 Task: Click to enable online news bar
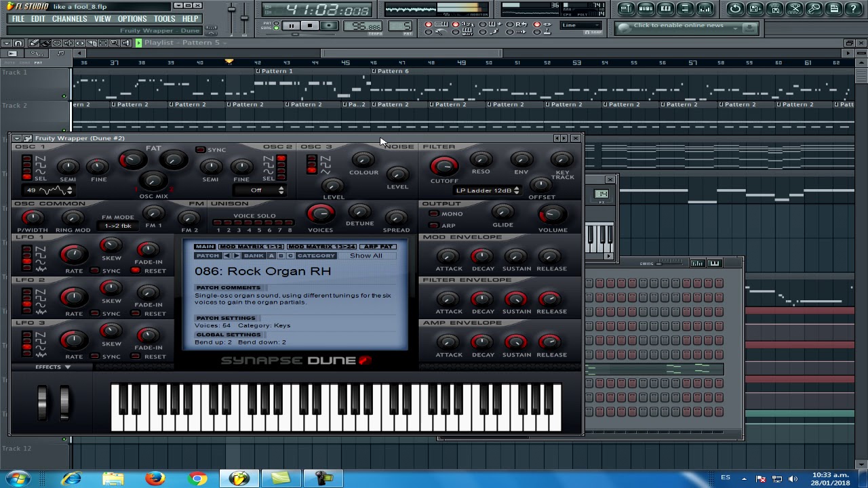687,27
